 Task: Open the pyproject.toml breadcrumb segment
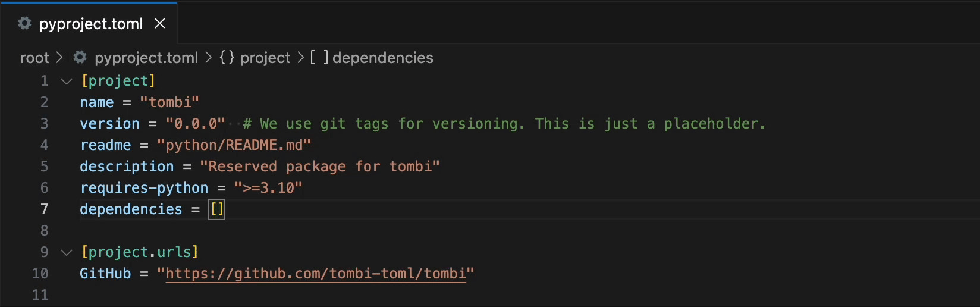tap(146, 58)
